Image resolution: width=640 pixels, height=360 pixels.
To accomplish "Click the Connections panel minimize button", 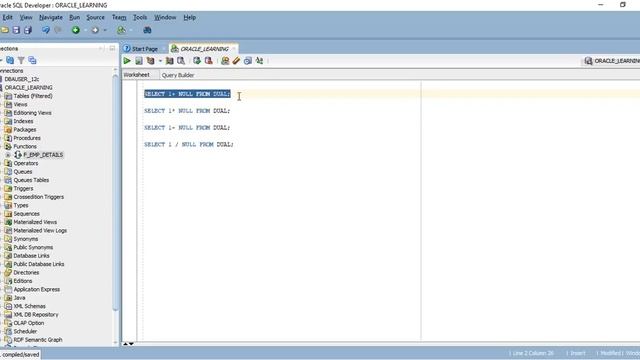I will [112, 48].
